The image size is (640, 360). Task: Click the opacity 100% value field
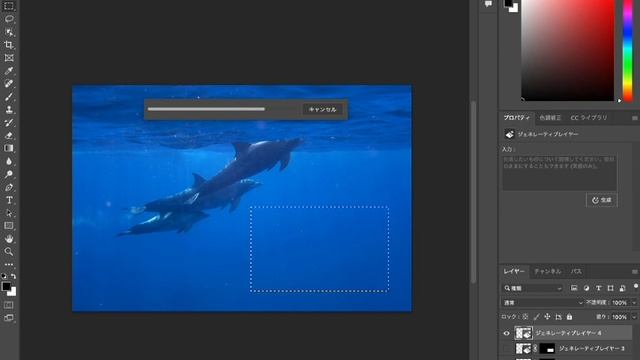pos(620,302)
